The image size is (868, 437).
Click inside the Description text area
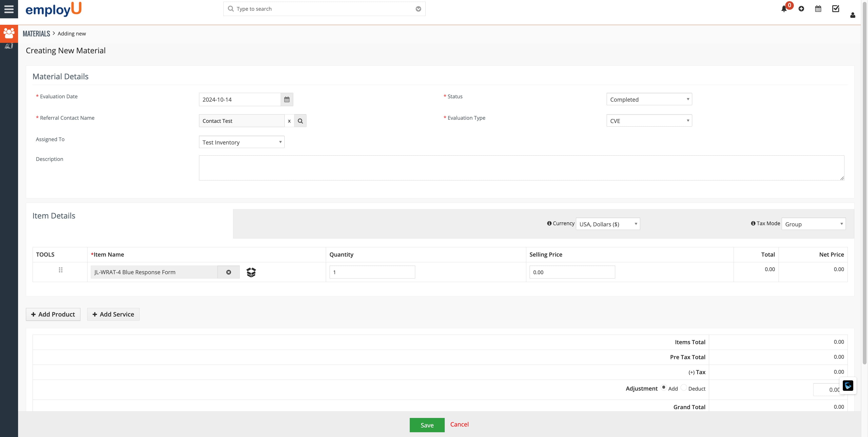(x=505, y=168)
